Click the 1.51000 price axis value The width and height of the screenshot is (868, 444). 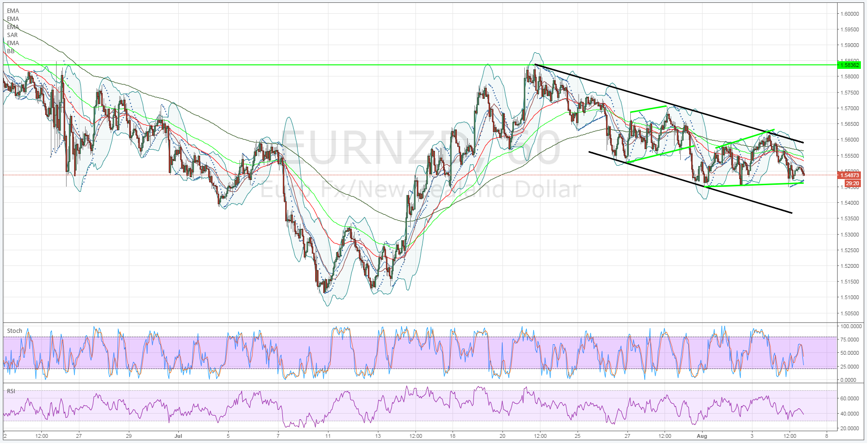coord(850,297)
